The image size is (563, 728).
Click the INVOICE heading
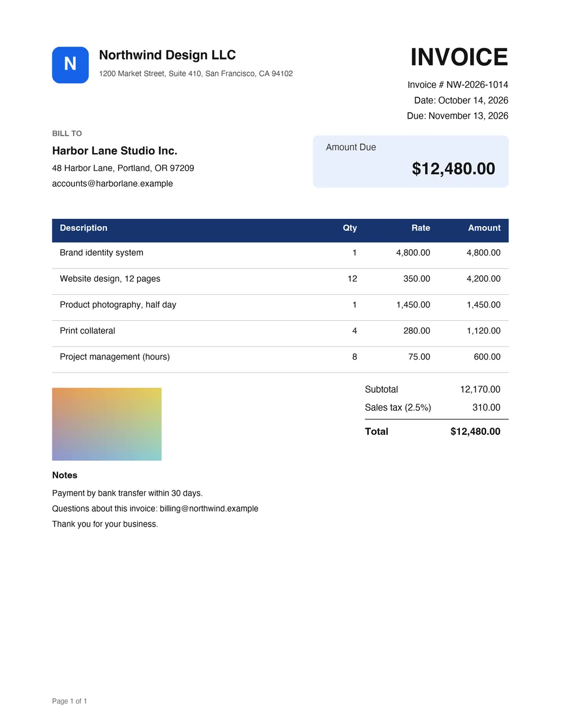(x=459, y=57)
